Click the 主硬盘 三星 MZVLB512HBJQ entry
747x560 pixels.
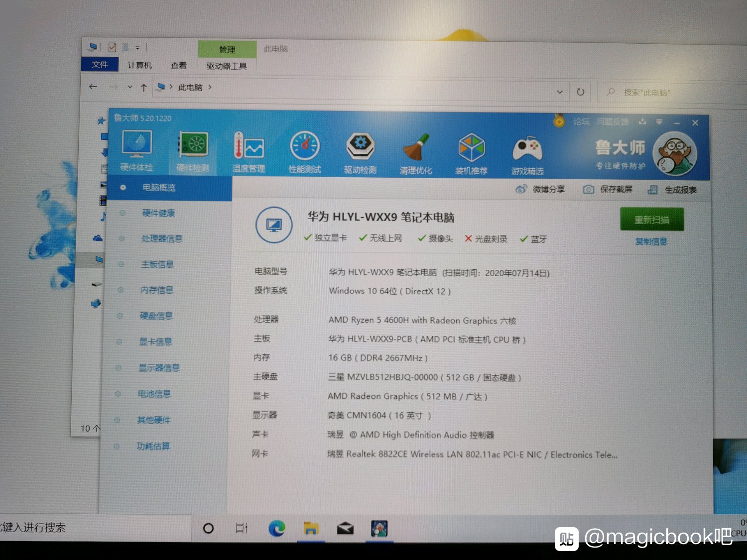[x=424, y=377]
